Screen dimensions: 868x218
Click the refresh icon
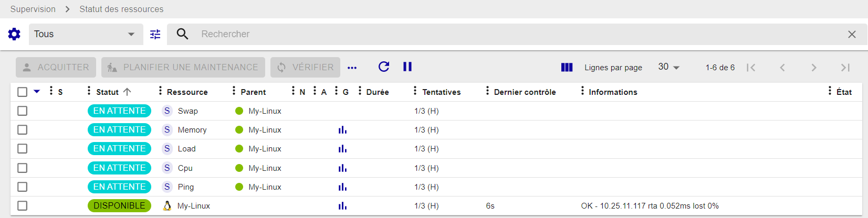pyautogui.click(x=384, y=67)
